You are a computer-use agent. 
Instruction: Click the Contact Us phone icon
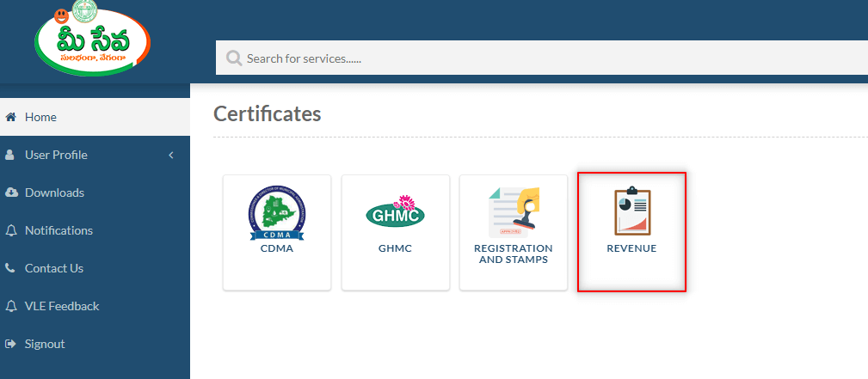10,268
